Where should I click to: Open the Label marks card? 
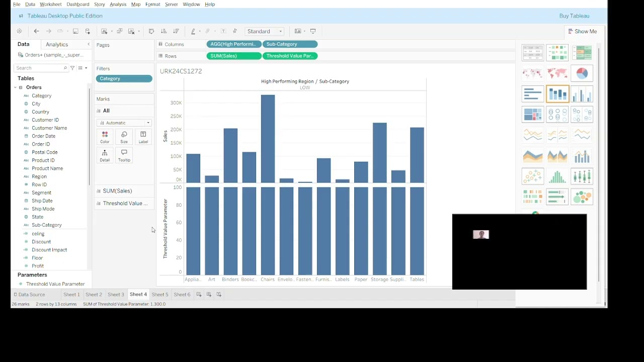(x=143, y=137)
